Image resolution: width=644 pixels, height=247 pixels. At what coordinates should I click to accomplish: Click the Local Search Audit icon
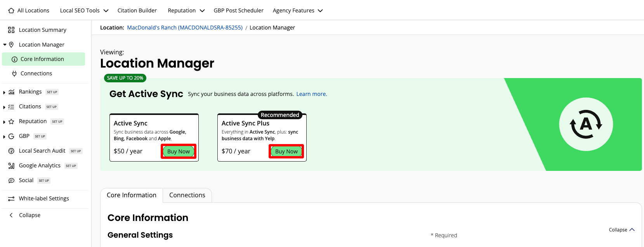click(x=11, y=151)
